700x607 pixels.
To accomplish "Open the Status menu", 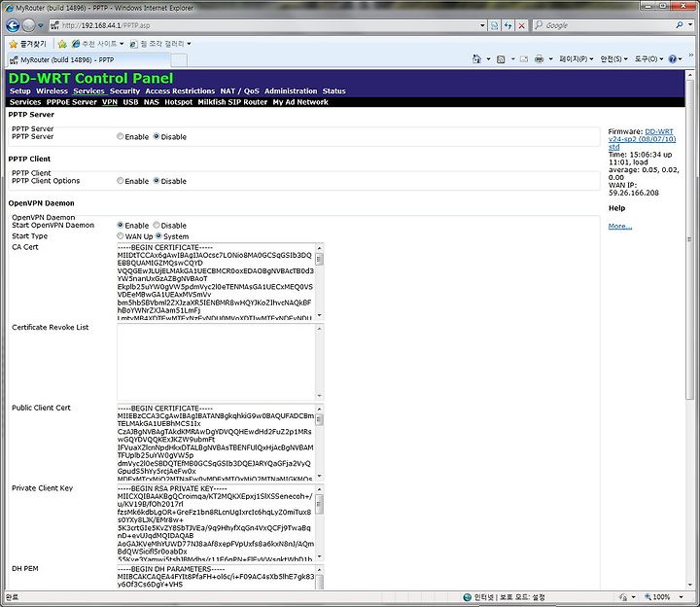I will pos(333,91).
